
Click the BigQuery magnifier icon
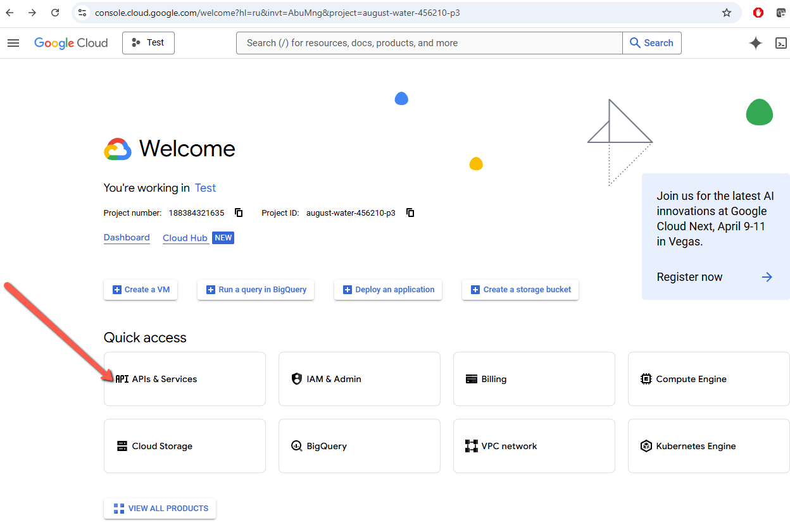click(x=297, y=446)
